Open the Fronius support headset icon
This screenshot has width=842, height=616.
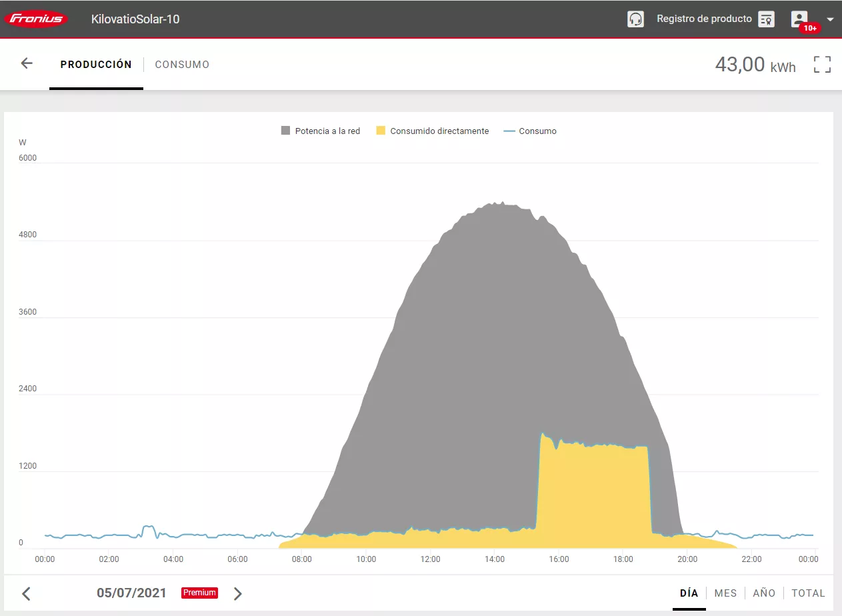click(635, 19)
